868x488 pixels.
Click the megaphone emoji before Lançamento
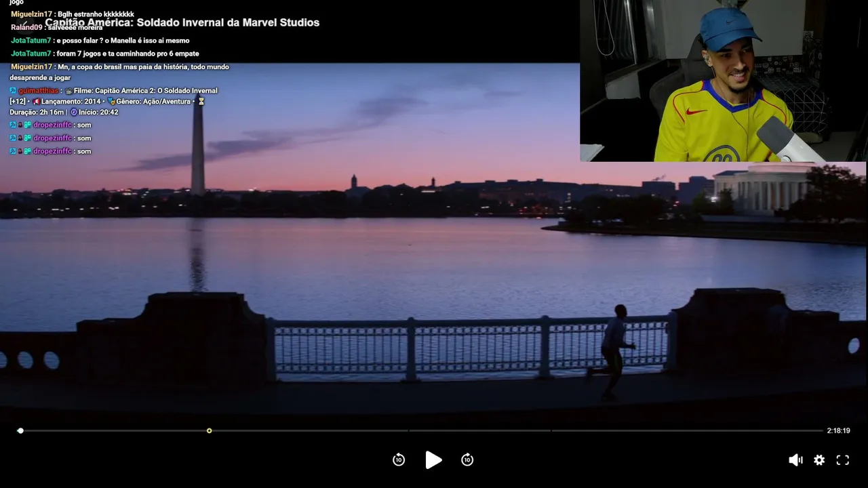(x=37, y=102)
